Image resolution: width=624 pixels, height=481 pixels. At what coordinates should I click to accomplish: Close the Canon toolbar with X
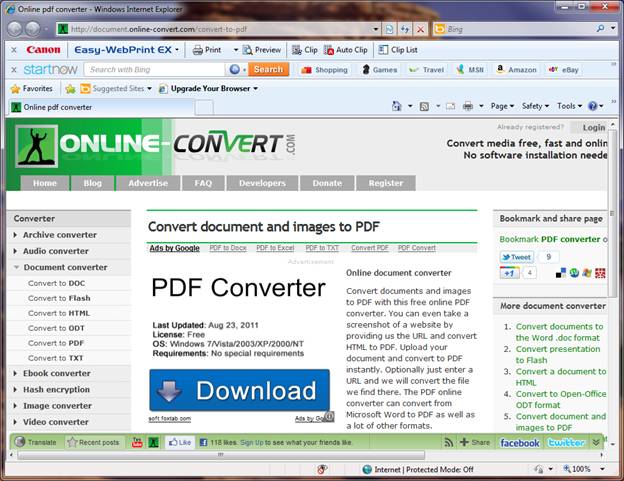pyautogui.click(x=14, y=50)
